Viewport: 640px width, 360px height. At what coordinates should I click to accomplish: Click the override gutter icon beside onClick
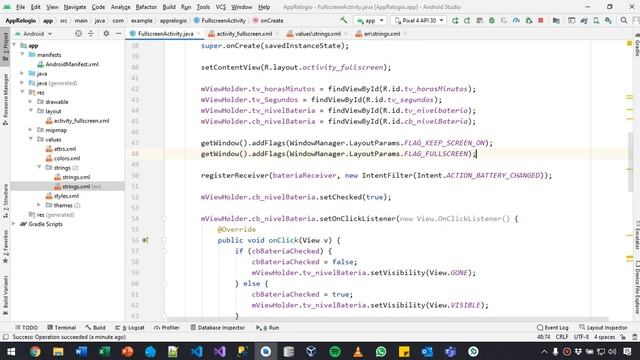(x=145, y=240)
